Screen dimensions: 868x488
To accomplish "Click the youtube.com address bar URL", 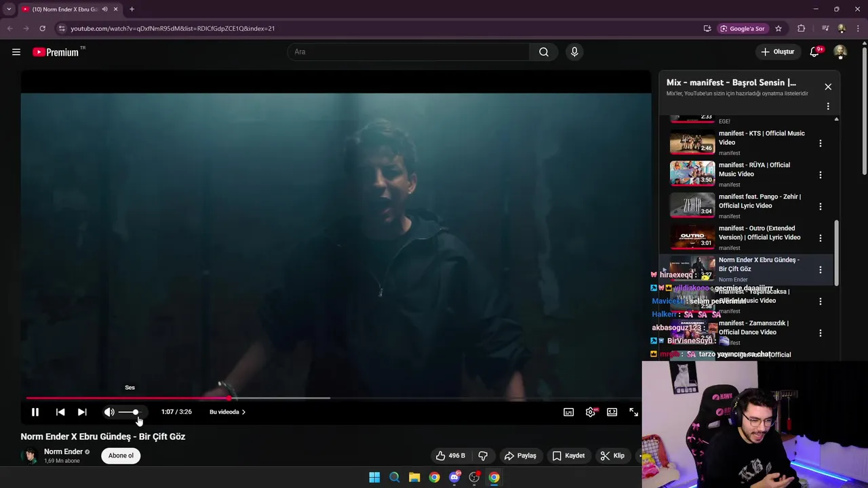I will pos(172,28).
